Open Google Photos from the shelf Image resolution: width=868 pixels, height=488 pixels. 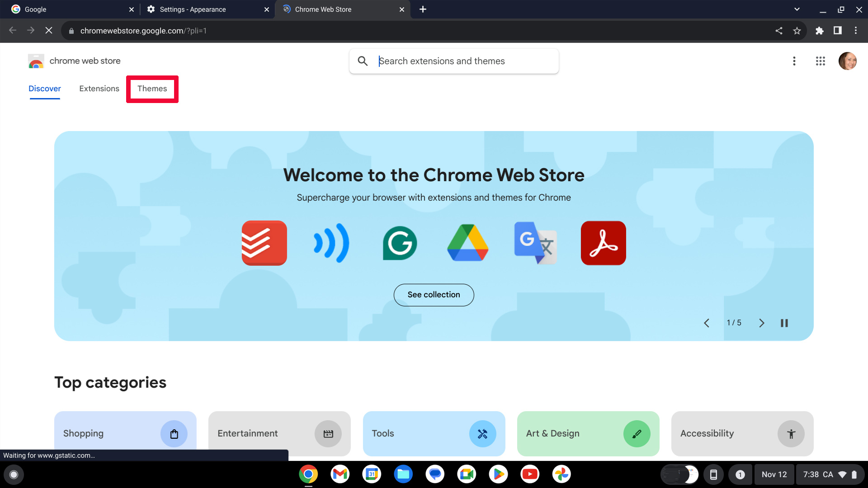point(561,474)
